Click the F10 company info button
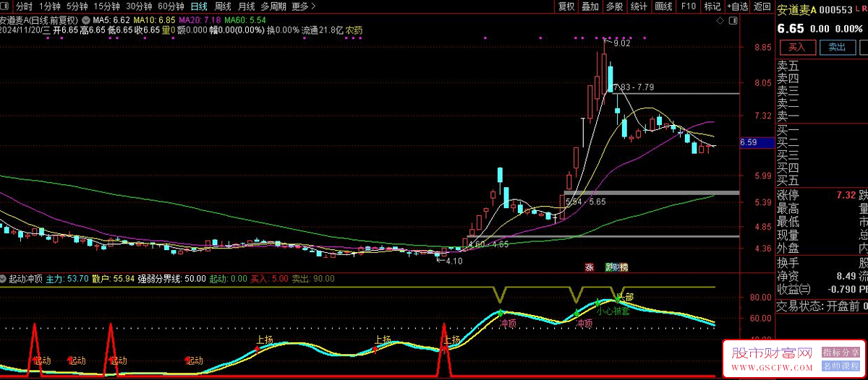868x380 pixels. [x=688, y=7]
